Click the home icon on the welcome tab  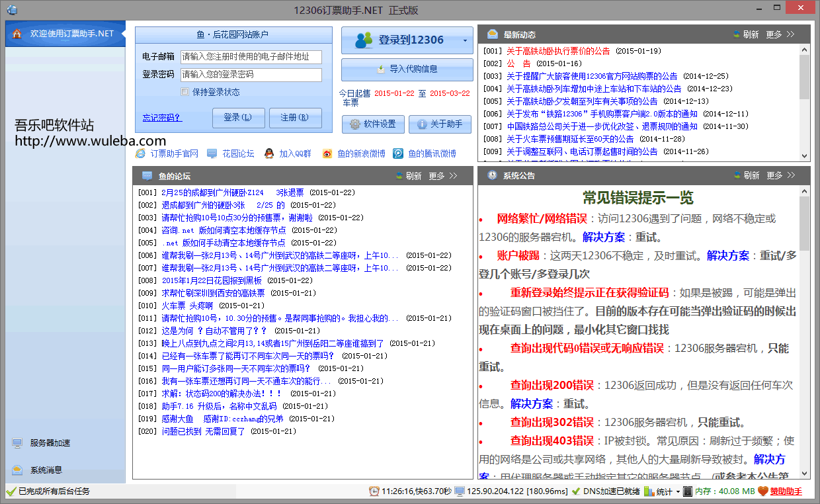point(17,34)
